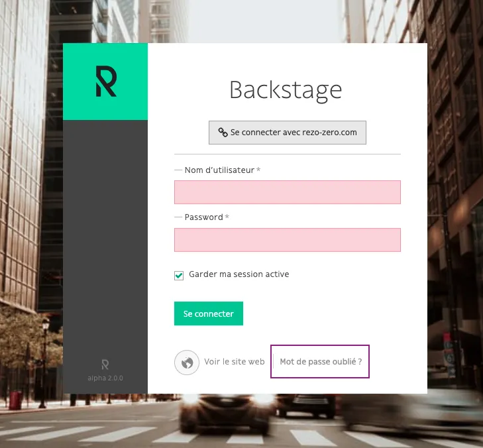Click the Backstage heading title
The width and height of the screenshot is (483, 448).
coord(286,90)
